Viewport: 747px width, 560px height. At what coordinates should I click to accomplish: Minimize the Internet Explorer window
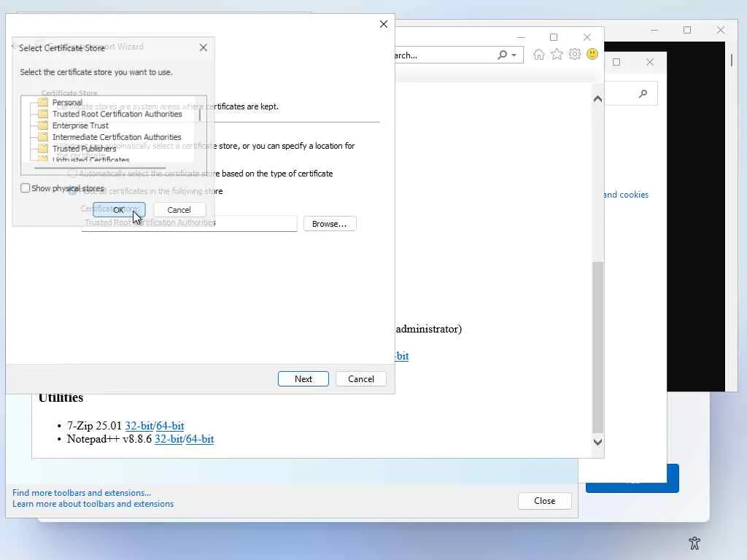521,37
